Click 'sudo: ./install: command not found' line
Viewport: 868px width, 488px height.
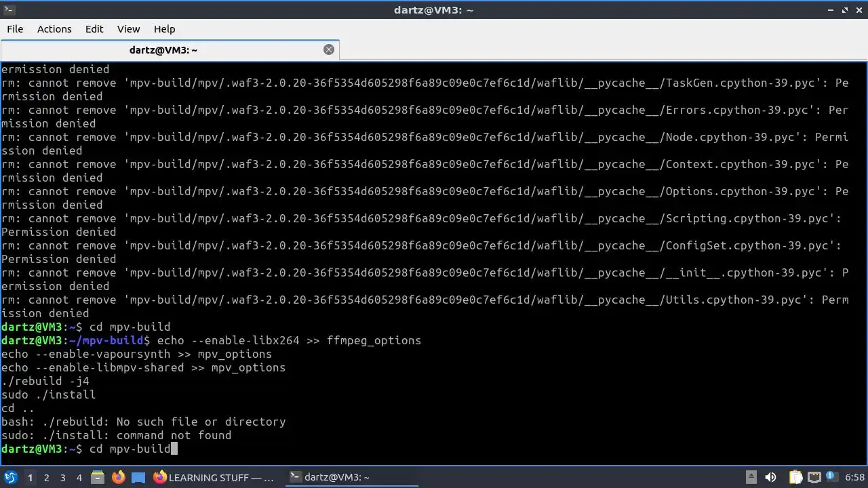[116, 435]
